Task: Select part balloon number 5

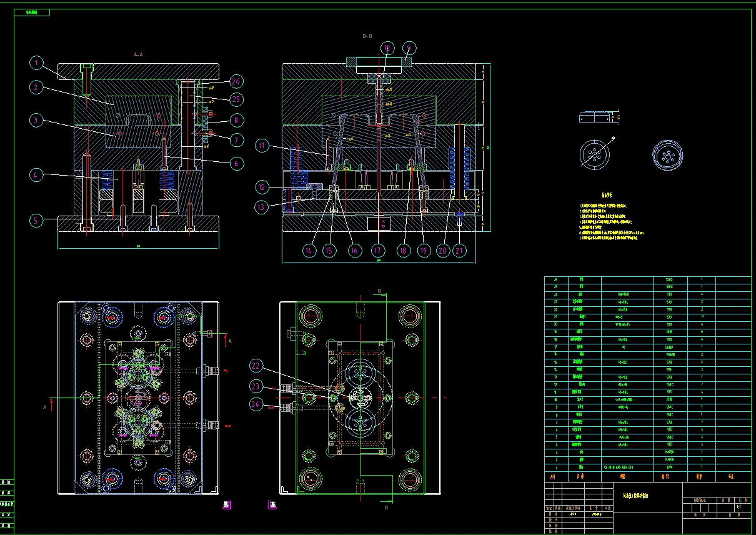Action: [37, 221]
